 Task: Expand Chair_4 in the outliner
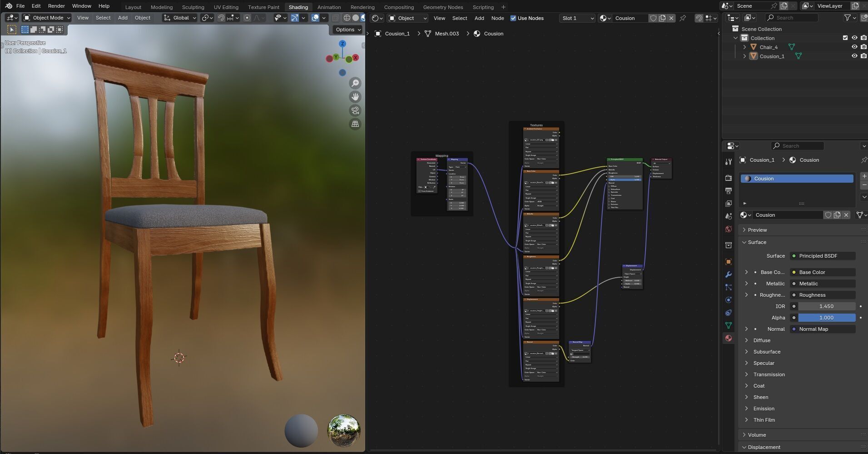[x=744, y=47]
